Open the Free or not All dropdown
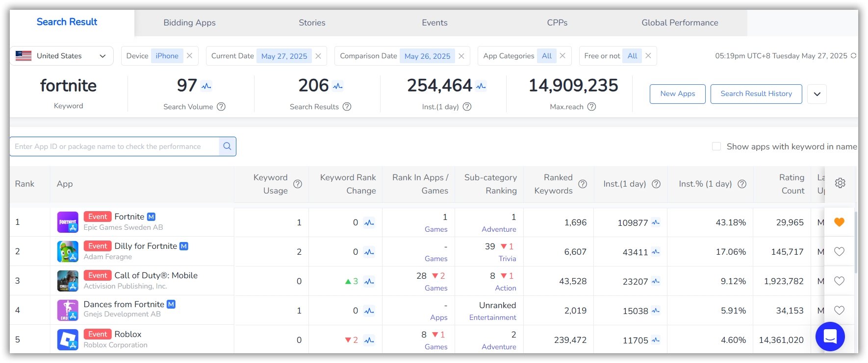 633,56
